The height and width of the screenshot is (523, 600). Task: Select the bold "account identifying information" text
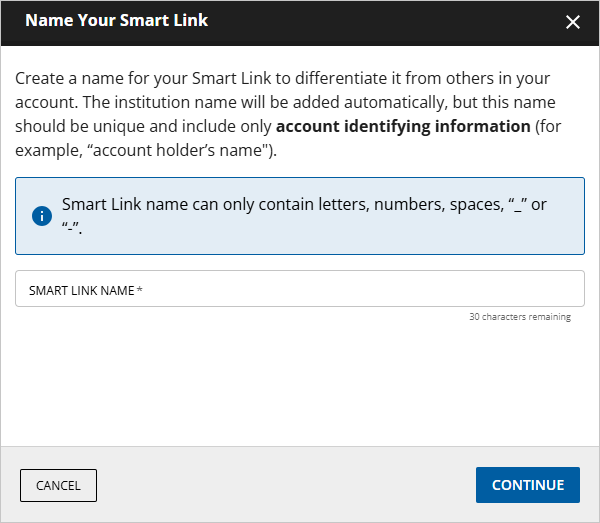[x=403, y=126]
